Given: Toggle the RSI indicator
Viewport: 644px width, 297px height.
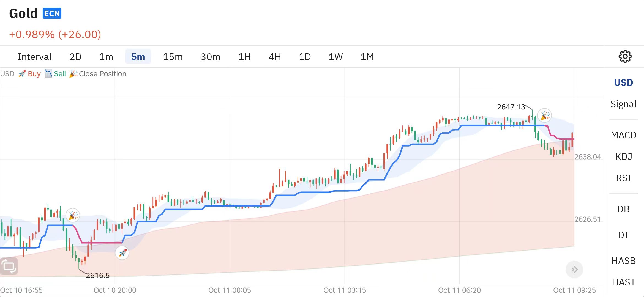Looking at the screenshot, I should pos(623,178).
